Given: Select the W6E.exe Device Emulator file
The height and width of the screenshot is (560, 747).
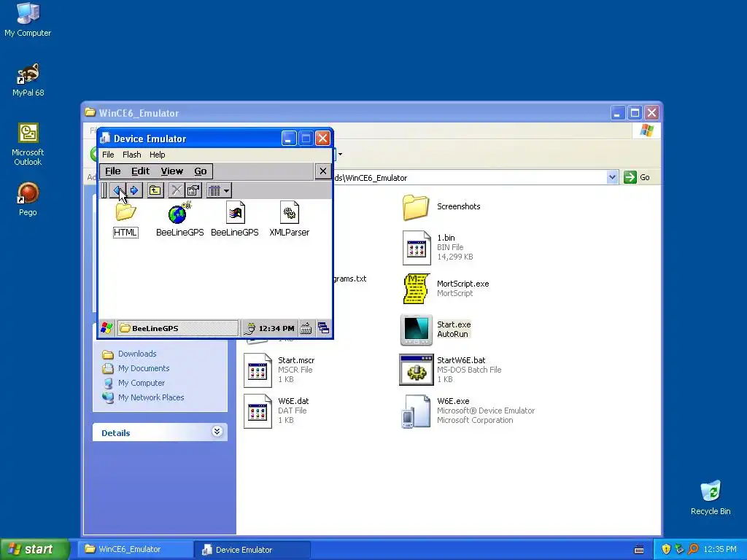Looking at the screenshot, I should 468,411.
